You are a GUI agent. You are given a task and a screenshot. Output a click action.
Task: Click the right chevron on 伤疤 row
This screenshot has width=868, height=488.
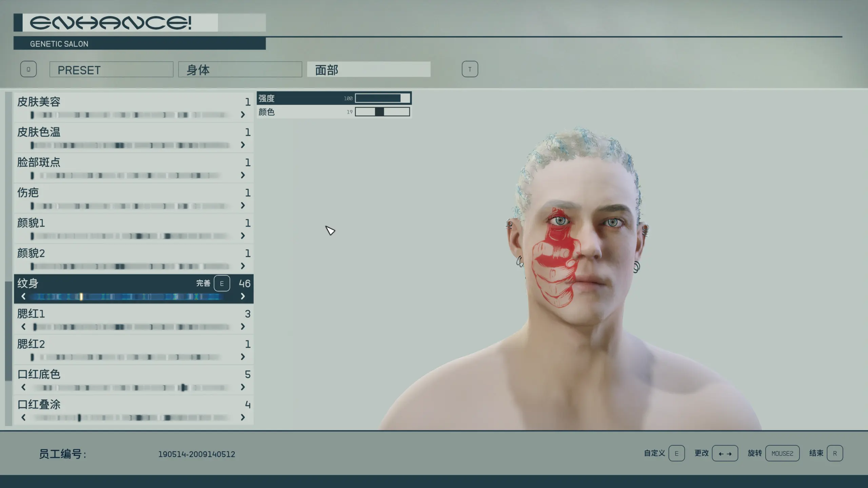pos(243,206)
